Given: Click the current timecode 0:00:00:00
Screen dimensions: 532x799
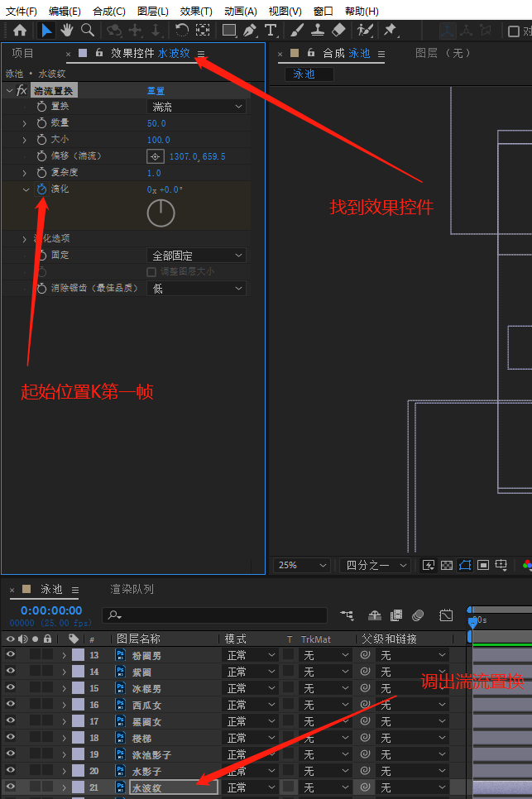Looking at the screenshot, I should pos(51,610).
